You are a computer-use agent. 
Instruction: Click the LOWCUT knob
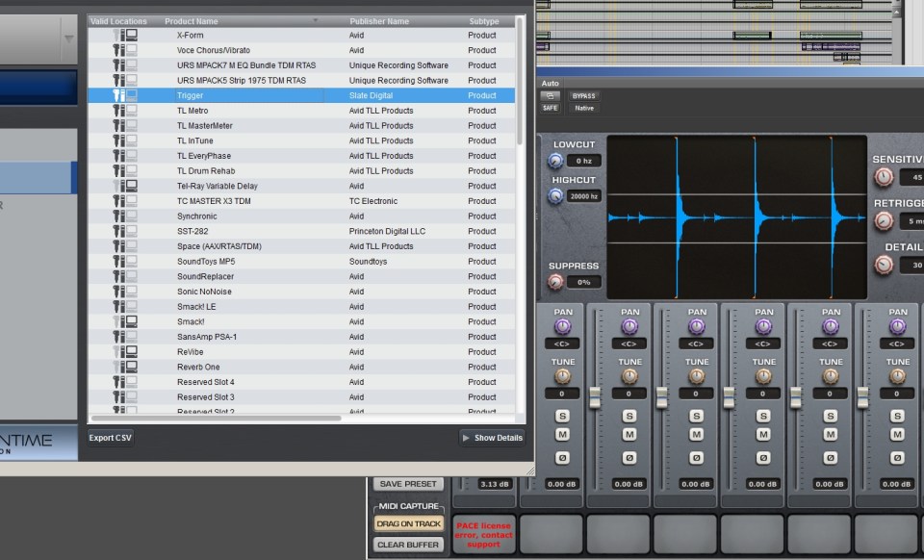click(555, 161)
